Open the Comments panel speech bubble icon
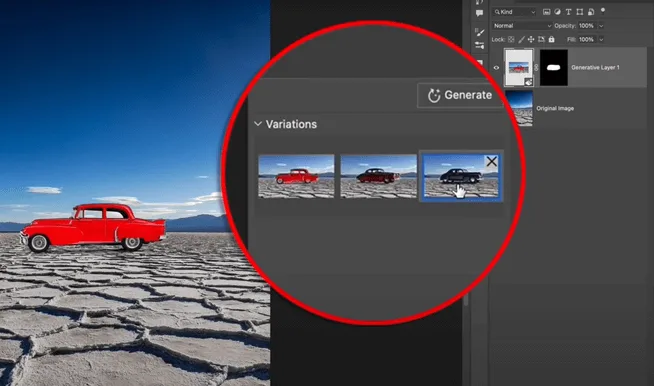Screen dimensions: 654x386 [x=480, y=13]
